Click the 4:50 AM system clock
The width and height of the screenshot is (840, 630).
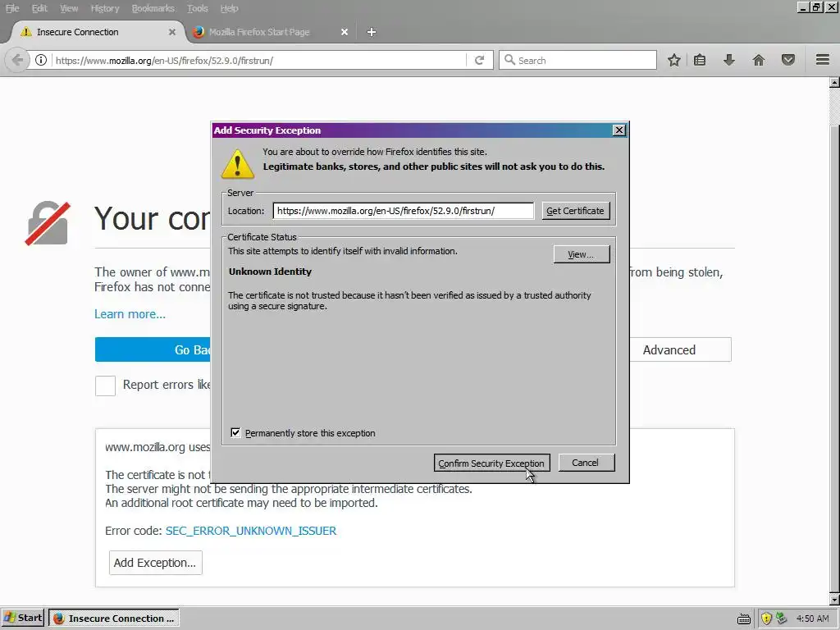pos(812,619)
